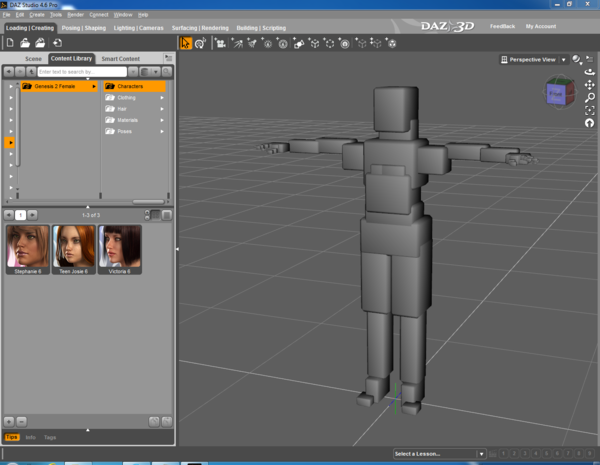Switch to large single thumbnail view
This screenshot has width=600, height=465.
tap(167, 215)
